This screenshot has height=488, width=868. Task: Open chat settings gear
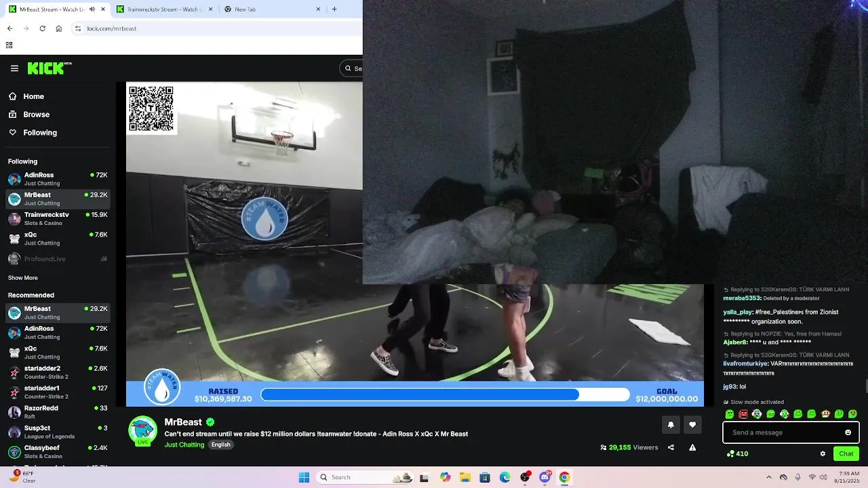(x=823, y=454)
